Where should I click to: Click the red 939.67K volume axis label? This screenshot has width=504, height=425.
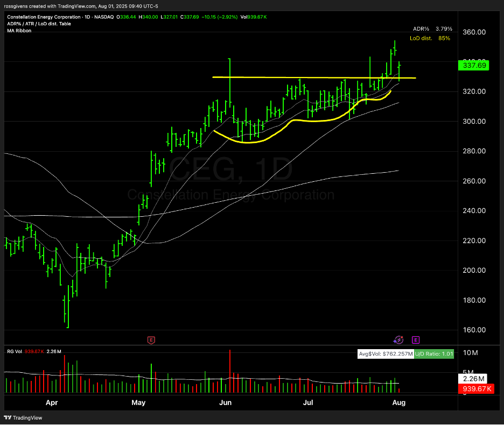click(474, 389)
